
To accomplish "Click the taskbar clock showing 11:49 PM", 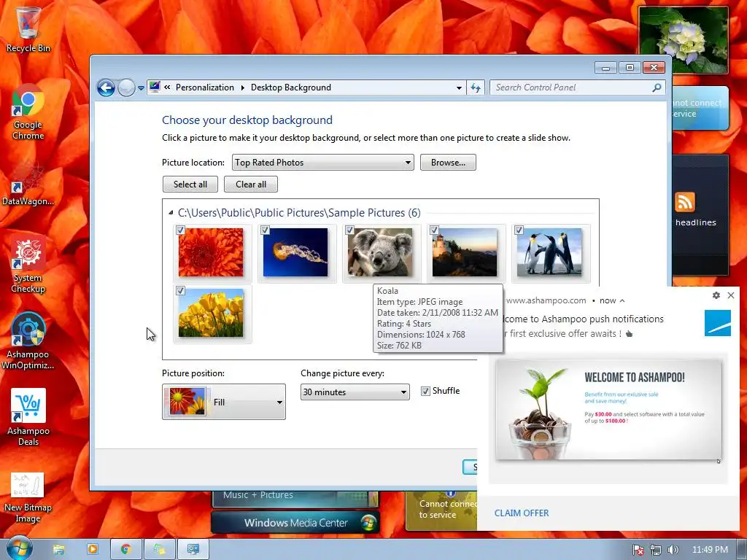I will click(710, 550).
